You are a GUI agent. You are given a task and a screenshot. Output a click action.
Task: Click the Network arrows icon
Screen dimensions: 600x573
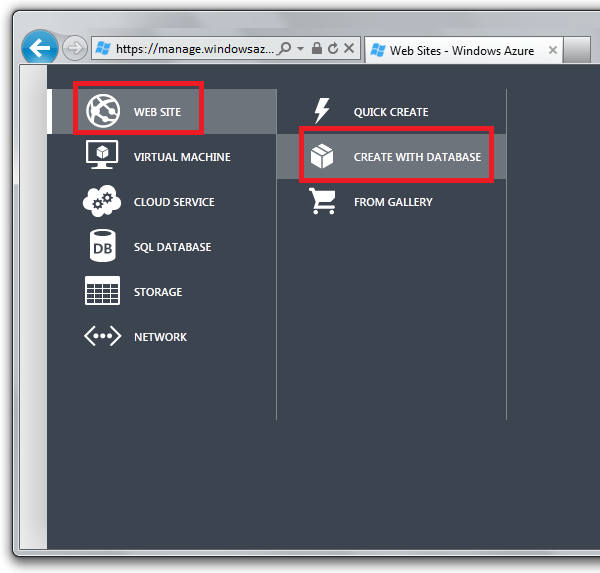click(103, 336)
